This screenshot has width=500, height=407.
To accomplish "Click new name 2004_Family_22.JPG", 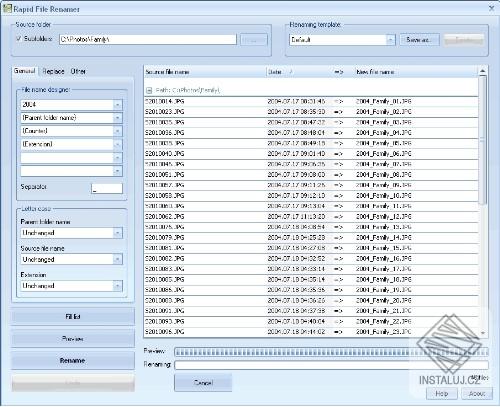I will pyautogui.click(x=383, y=322).
